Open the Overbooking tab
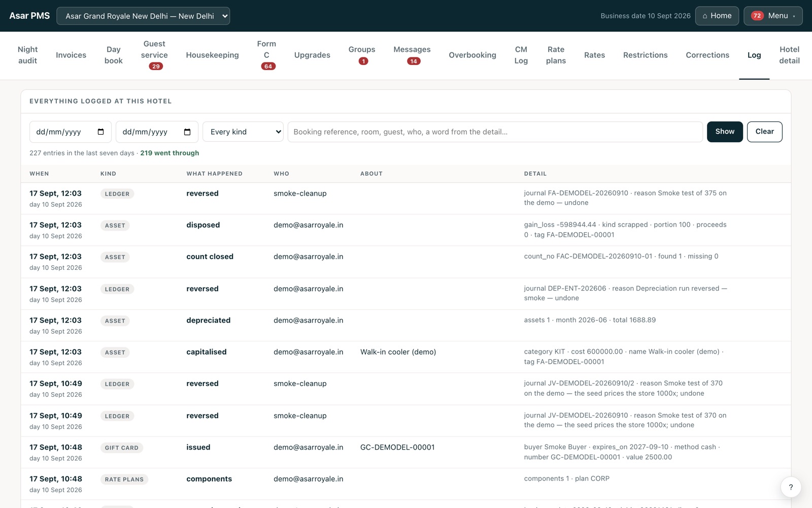Viewport: 812px width, 508px height. 472,55
